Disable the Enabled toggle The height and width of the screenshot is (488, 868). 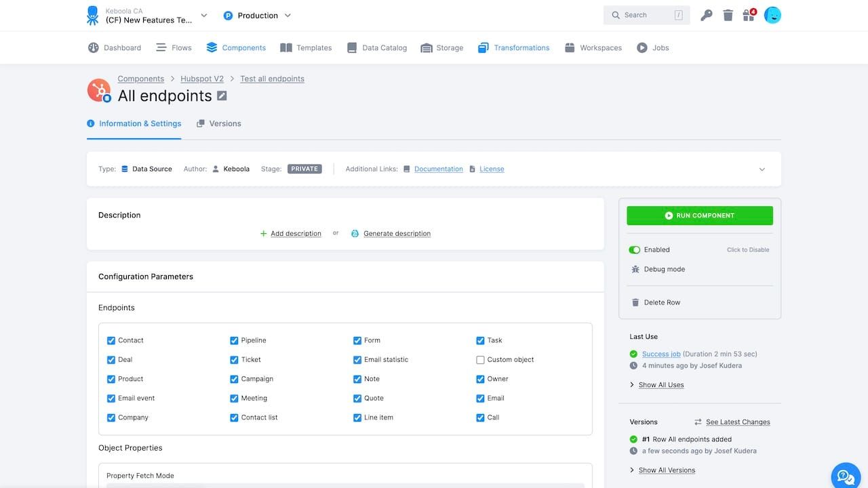pos(634,249)
